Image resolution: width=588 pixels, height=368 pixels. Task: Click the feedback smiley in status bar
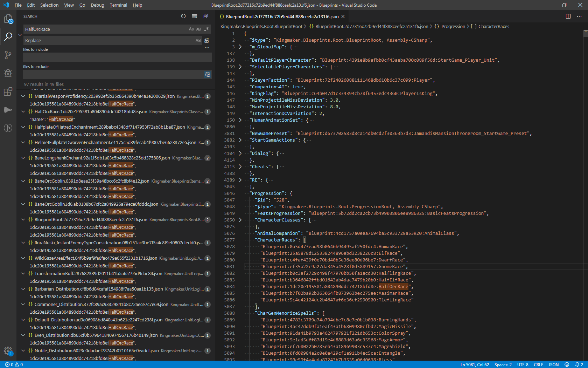[567, 364]
